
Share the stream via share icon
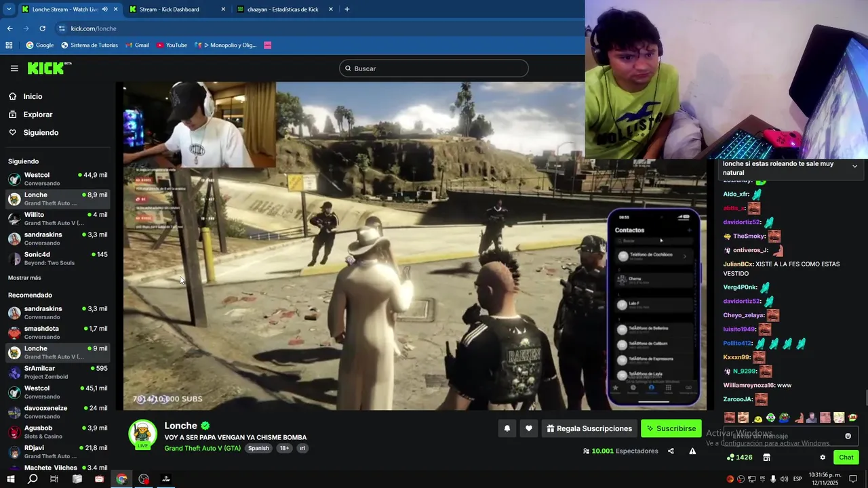coord(671,451)
